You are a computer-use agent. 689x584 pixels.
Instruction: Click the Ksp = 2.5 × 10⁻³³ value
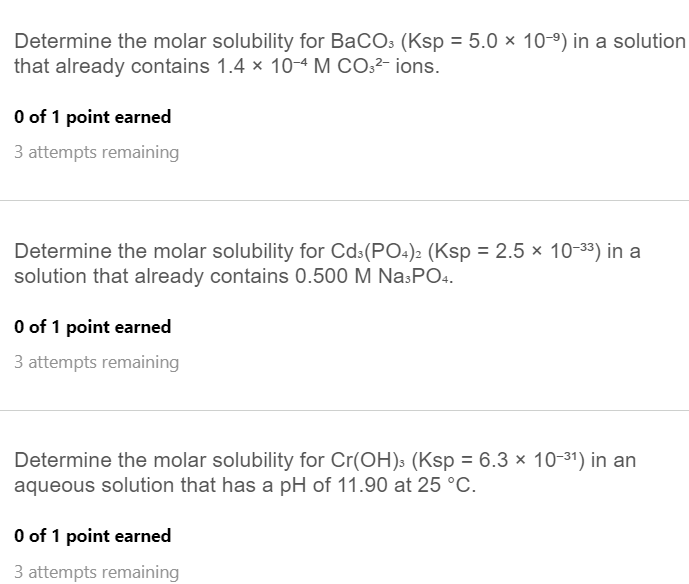click(x=511, y=251)
